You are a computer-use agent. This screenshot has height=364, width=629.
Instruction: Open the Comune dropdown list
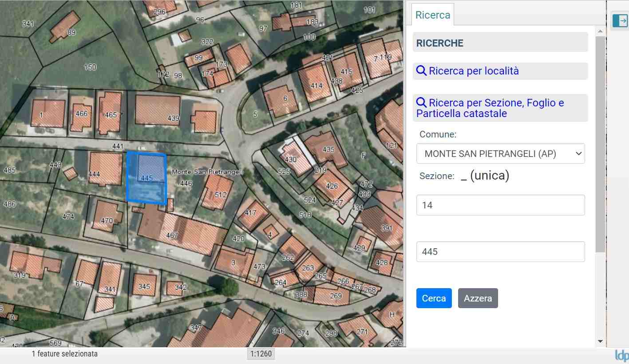click(500, 153)
